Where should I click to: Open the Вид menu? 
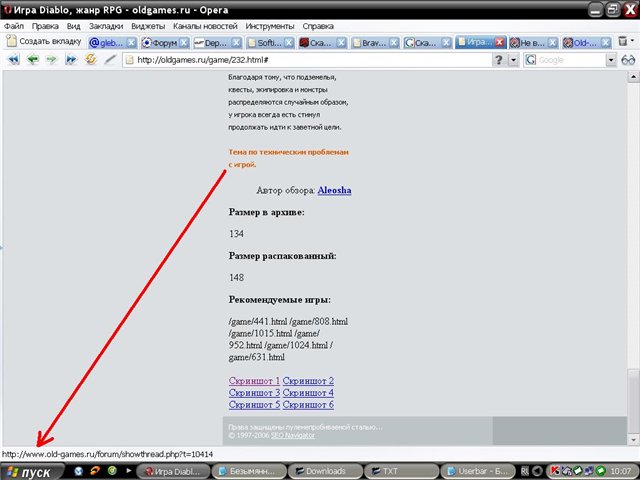(x=73, y=26)
